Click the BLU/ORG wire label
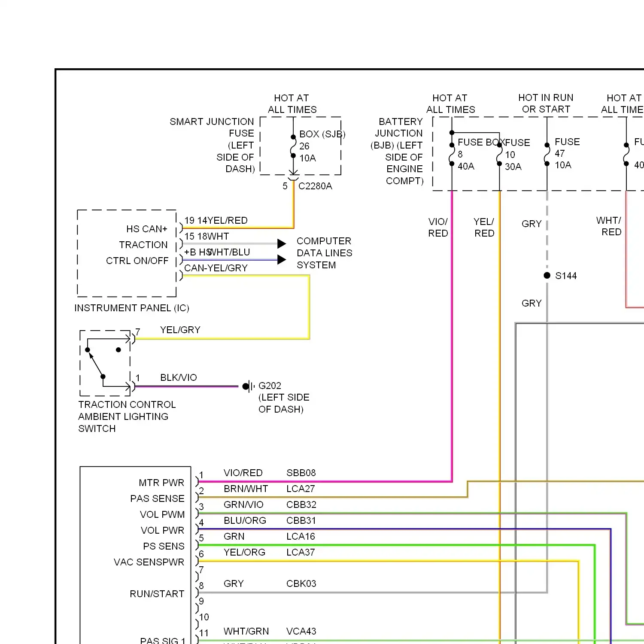The width and height of the screenshot is (644, 644). [245, 520]
